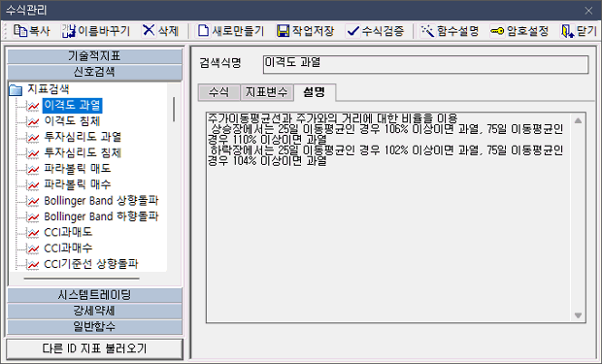
Task: Create new formula with 새로만들기 icon
Action: (203, 31)
